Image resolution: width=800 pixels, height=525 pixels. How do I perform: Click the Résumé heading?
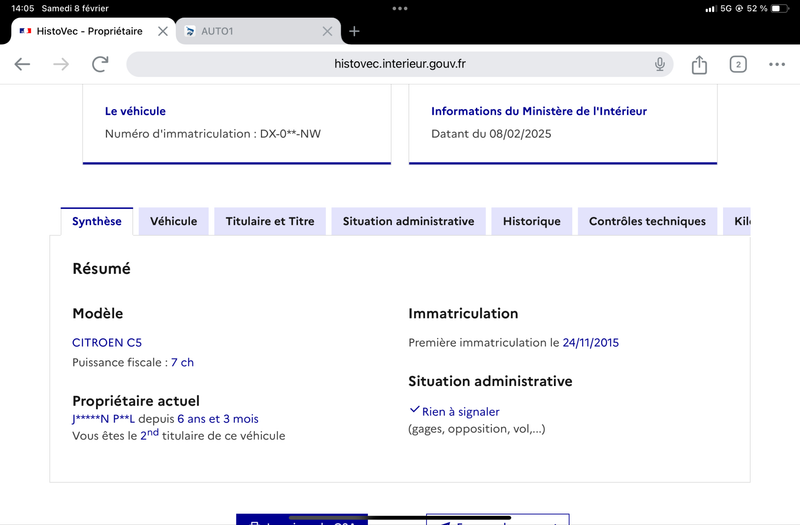102,268
